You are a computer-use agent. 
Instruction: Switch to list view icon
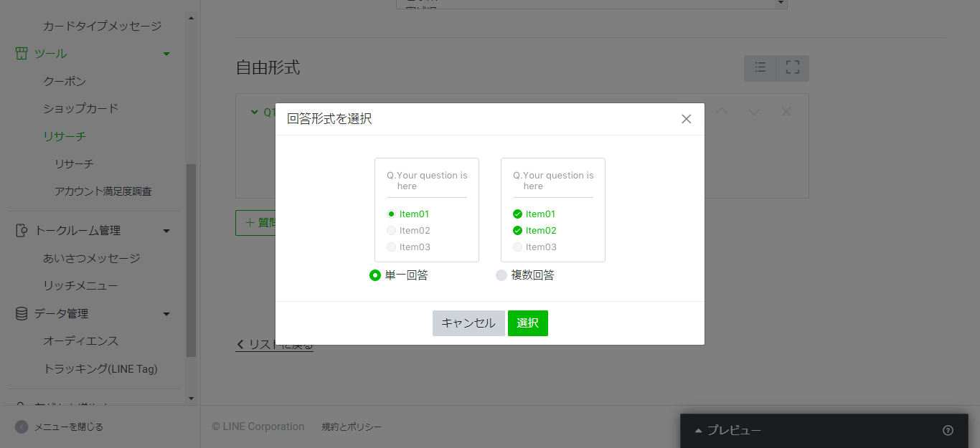760,68
